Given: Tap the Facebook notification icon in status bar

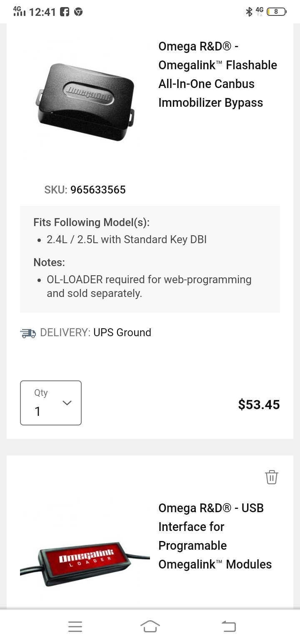Looking at the screenshot, I should click(x=65, y=12).
